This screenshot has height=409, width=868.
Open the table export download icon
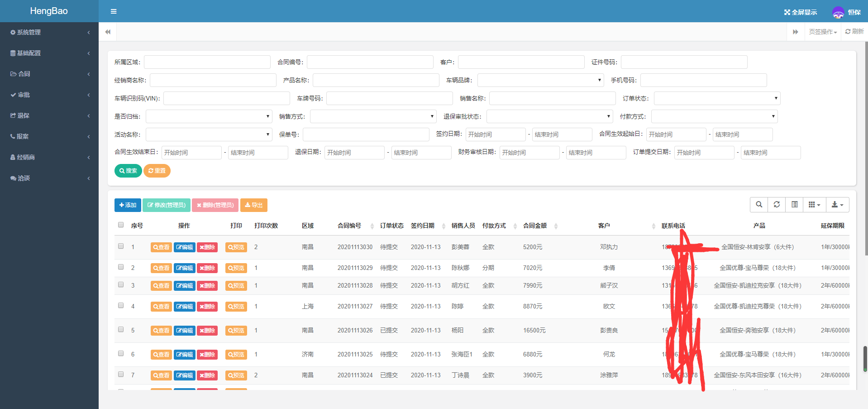coord(837,205)
